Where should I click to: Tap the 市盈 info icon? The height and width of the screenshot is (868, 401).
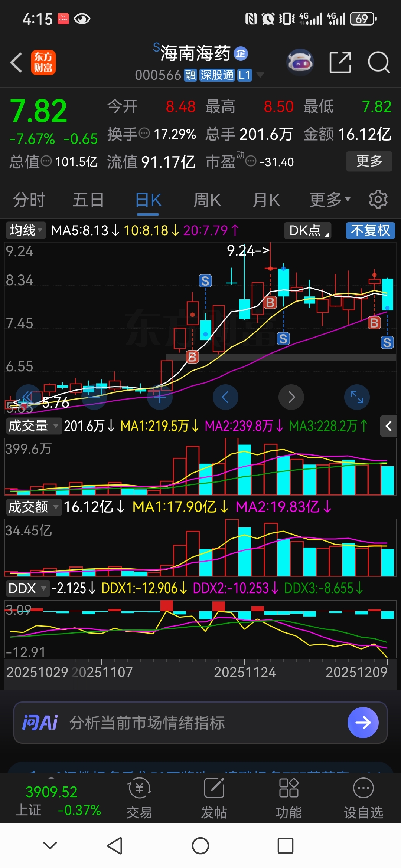[251, 161]
